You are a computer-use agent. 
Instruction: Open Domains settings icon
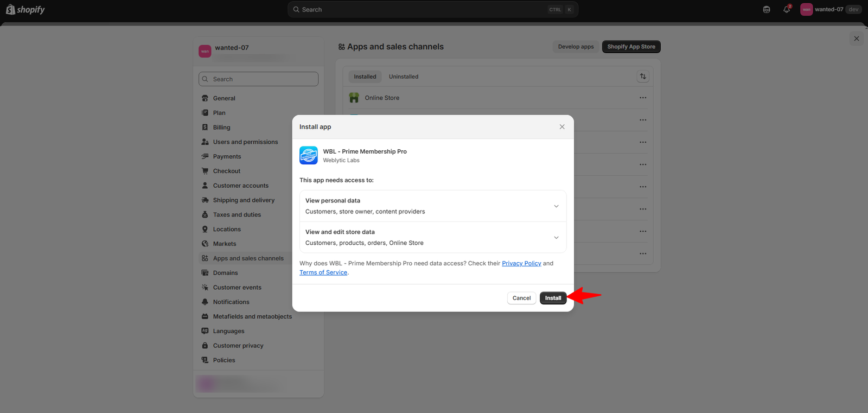[x=205, y=273]
